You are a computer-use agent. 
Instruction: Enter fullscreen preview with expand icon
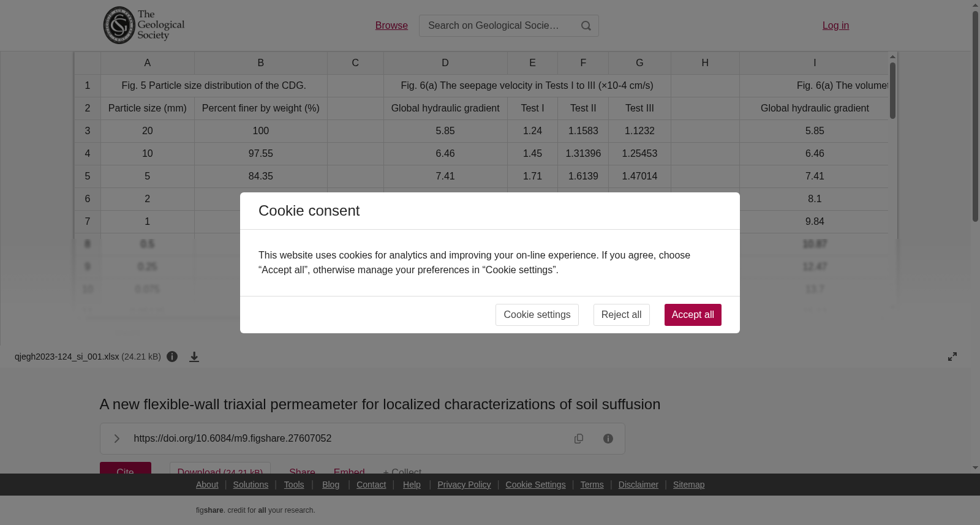click(x=952, y=357)
